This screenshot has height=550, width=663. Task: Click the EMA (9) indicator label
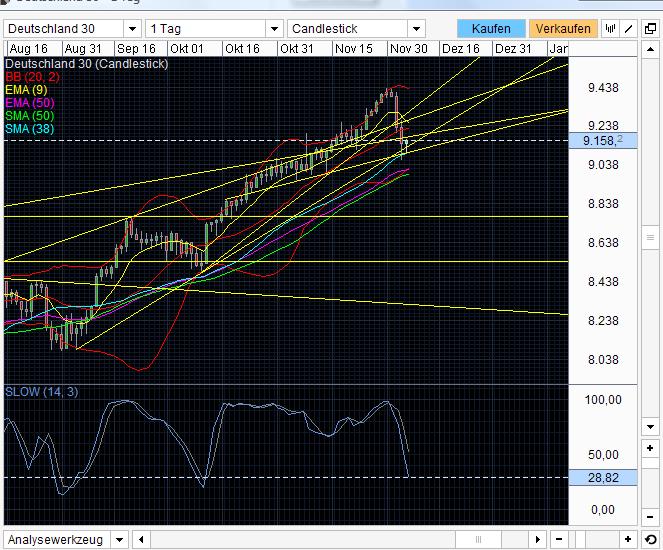[26, 90]
